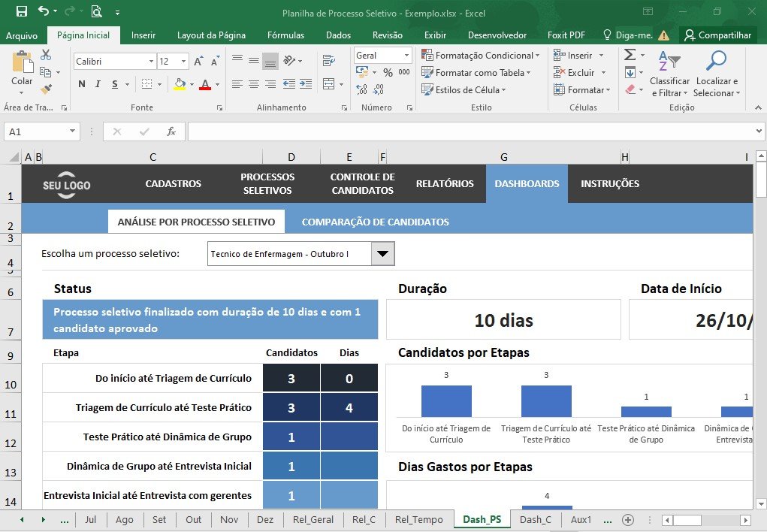Cut selection with scissors icon
This screenshot has width=767, height=532.
tap(46, 54)
